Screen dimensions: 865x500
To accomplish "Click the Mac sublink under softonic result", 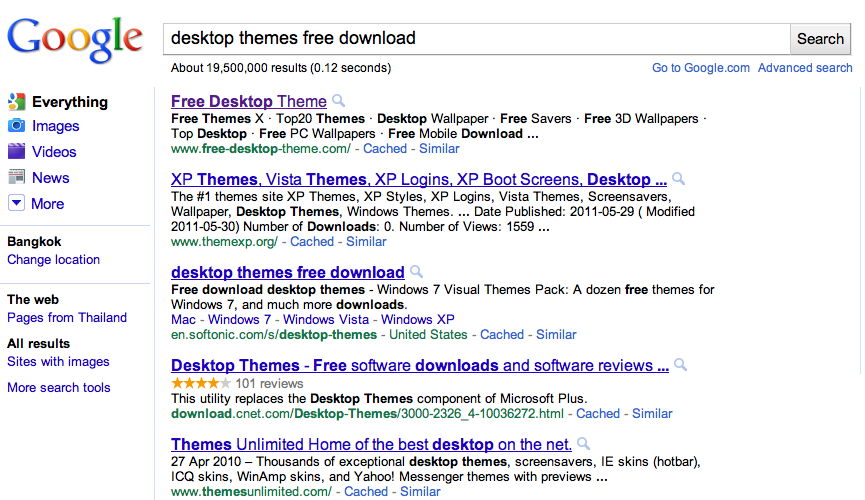I will pos(183,320).
